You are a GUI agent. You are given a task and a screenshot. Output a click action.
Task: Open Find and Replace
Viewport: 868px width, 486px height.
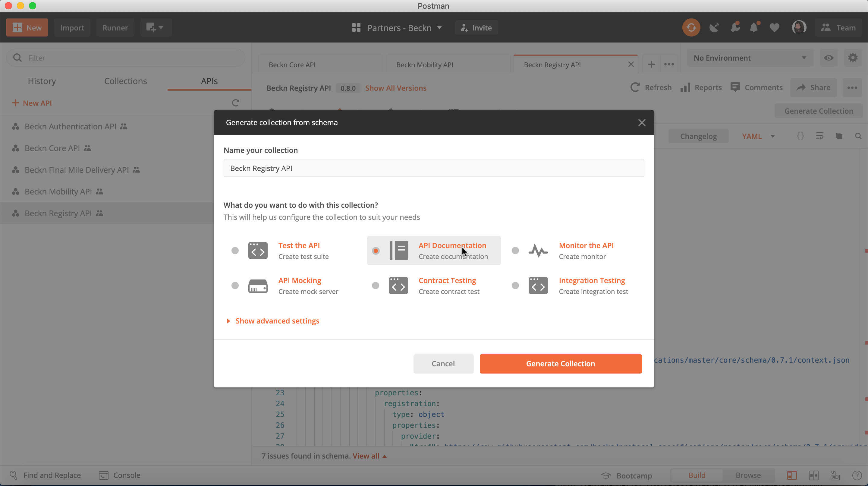pyautogui.click(x=45, y=475)
